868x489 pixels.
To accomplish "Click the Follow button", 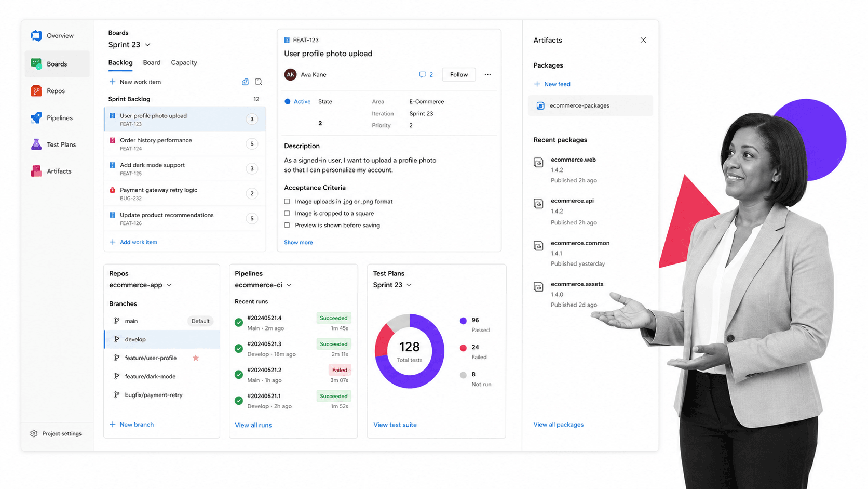I will tap(459, 74).
